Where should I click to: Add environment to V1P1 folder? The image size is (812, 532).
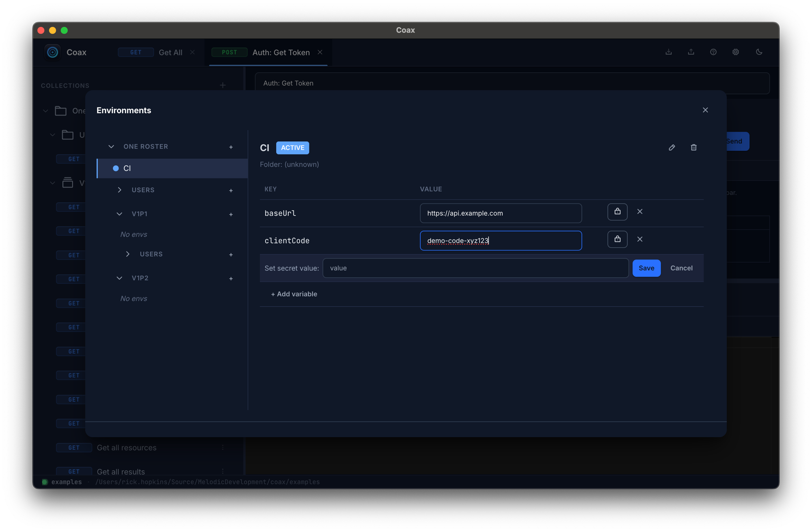pos(231,214)
